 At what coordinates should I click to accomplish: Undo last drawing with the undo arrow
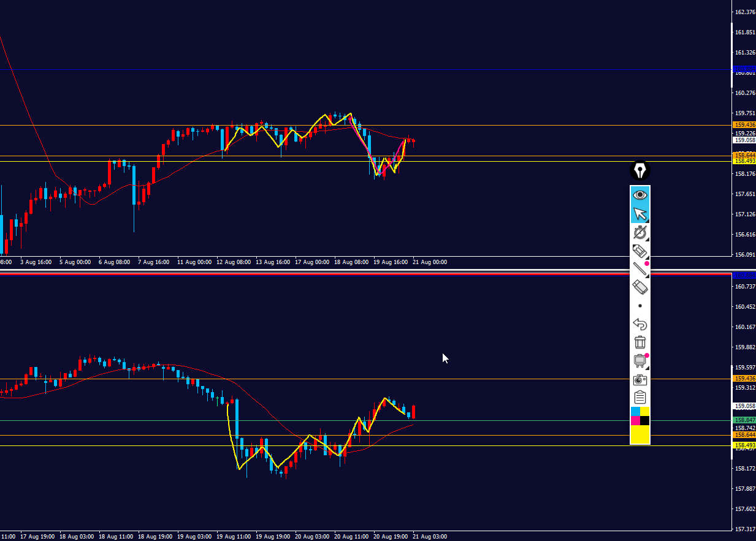tap(640, 323)
